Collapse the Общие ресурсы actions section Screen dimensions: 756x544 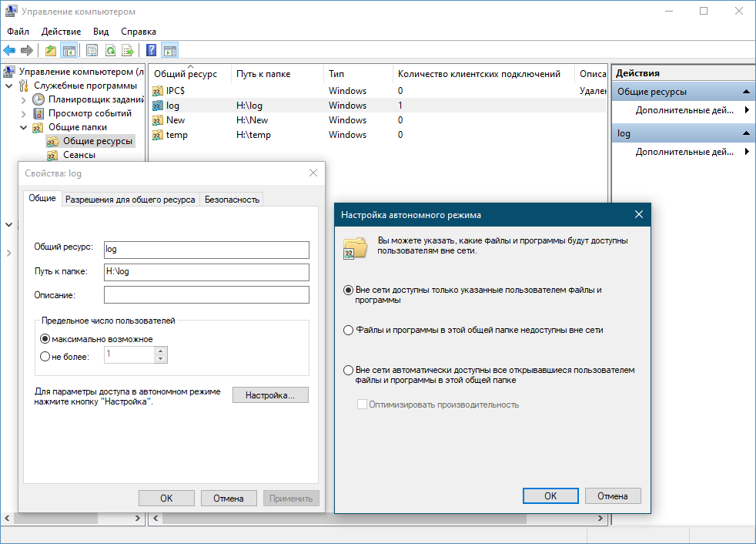click(x=744, y=92)
